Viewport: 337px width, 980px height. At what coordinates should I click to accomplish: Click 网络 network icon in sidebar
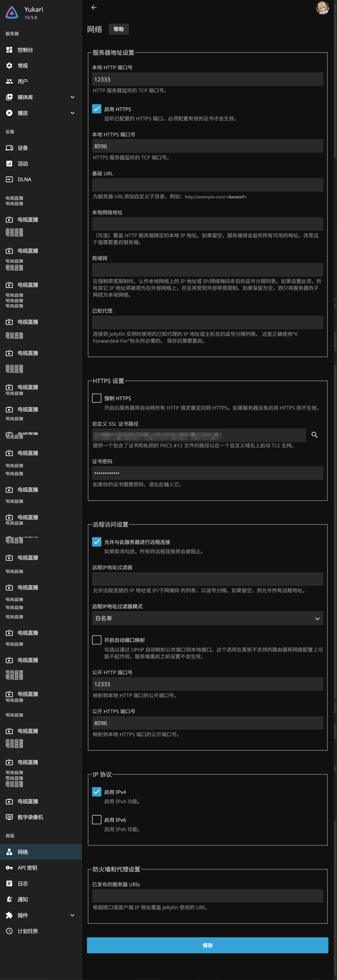tap(9, 852)
